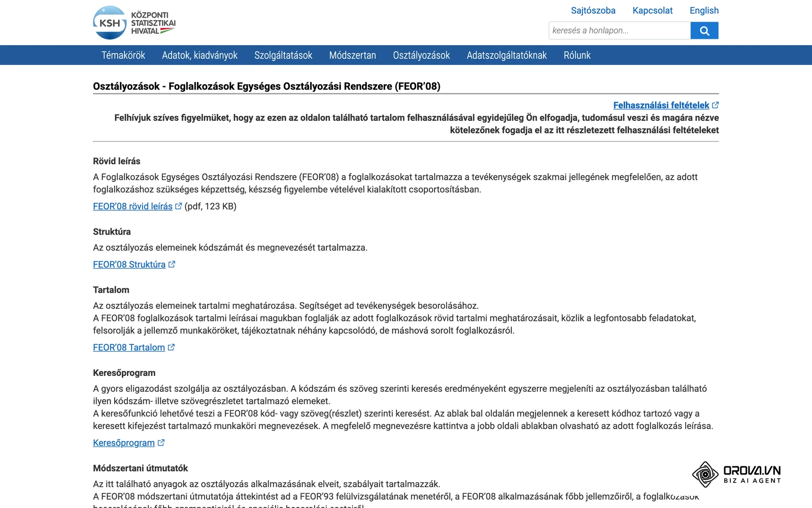Go to the Sajtószoba page
The width and height of the screenshot is (812, 508).
593,10
